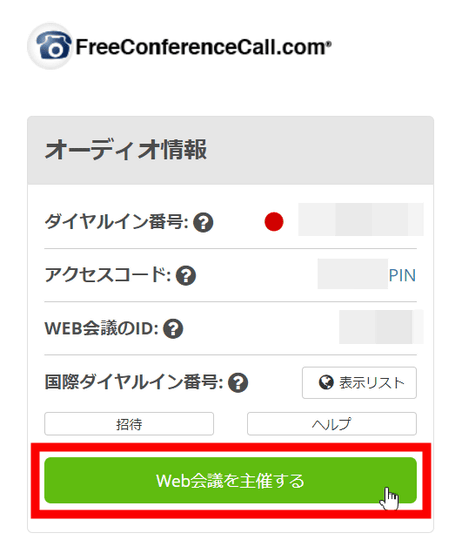Screen dimensions: 462x560
Task: Click the globe icon in 表示リスト
Action: tap(326, 382)
